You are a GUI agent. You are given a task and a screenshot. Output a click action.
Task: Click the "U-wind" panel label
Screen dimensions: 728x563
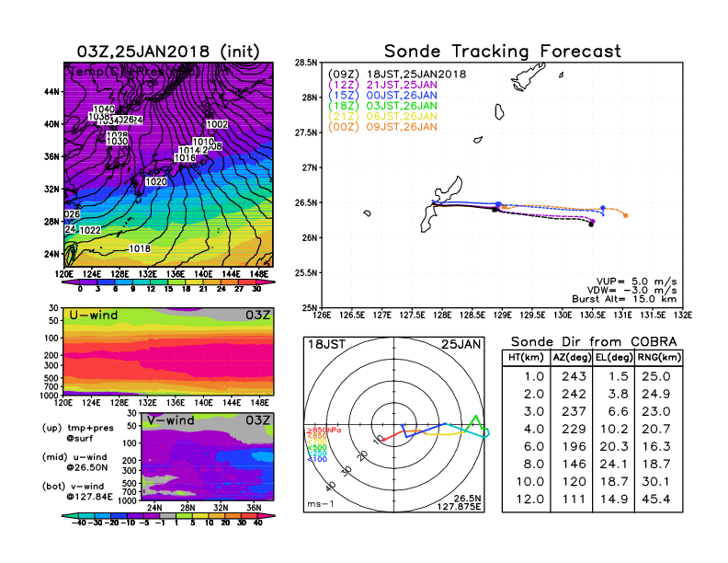[x=94, y=316]
